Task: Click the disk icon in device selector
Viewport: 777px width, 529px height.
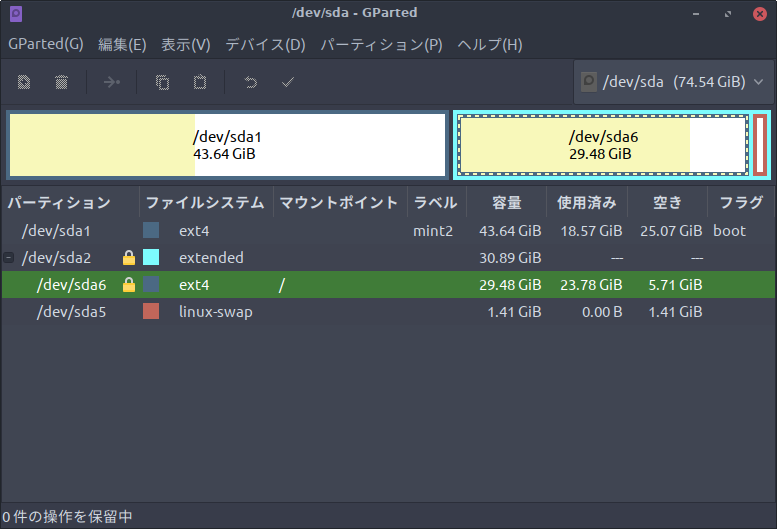Action: pos(589,81)
